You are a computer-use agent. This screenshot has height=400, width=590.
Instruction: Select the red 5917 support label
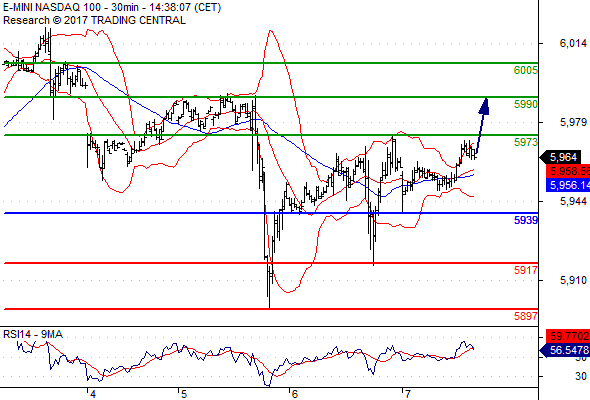point(526,270)
